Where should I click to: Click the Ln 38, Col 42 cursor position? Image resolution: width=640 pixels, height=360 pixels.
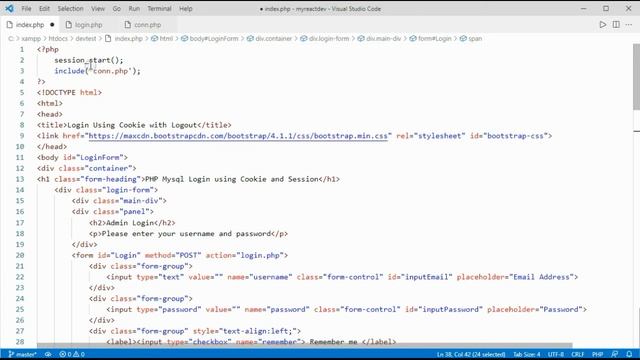(471, 354)
